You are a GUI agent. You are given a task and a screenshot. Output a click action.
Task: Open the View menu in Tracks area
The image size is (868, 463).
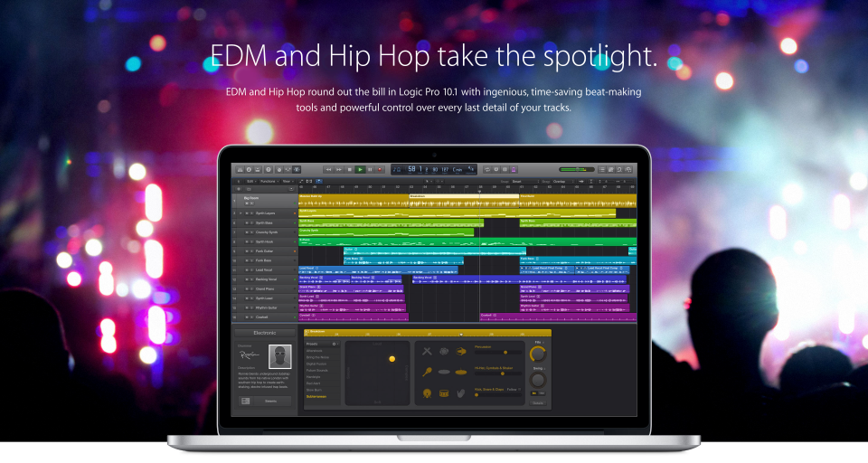pos(288,181)
